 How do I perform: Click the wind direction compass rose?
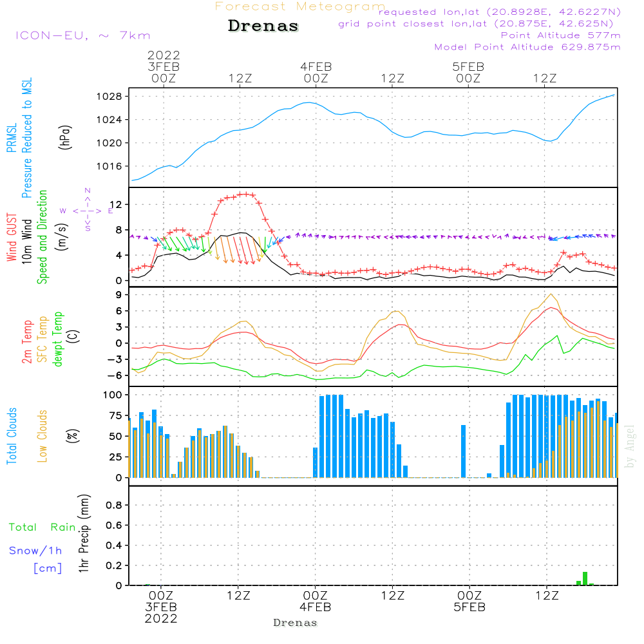point(87,211)
